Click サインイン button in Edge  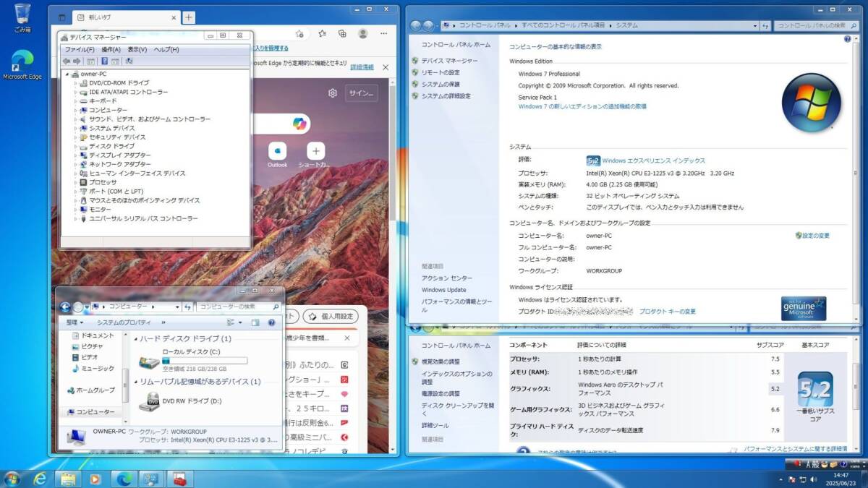tap(361, 93)
